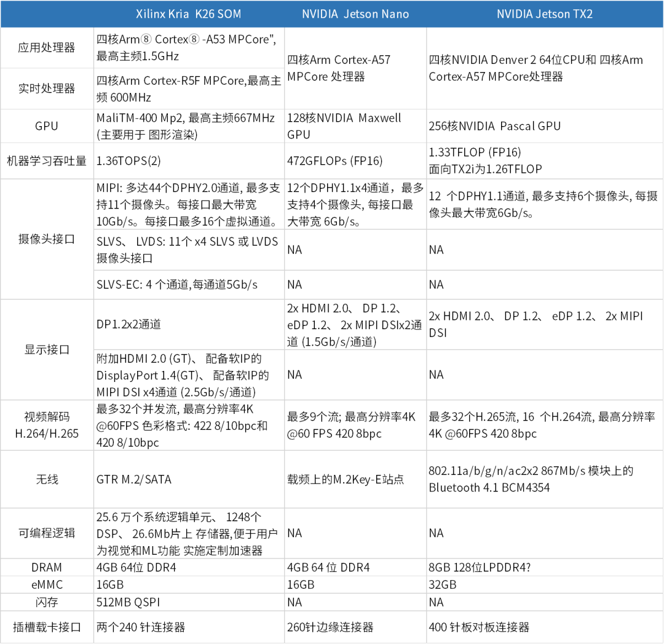Click the 4GB 64位 DDR4 Kria cell
Image resolution: width=664 pixels, height=644 pixels.
[189, 567]
